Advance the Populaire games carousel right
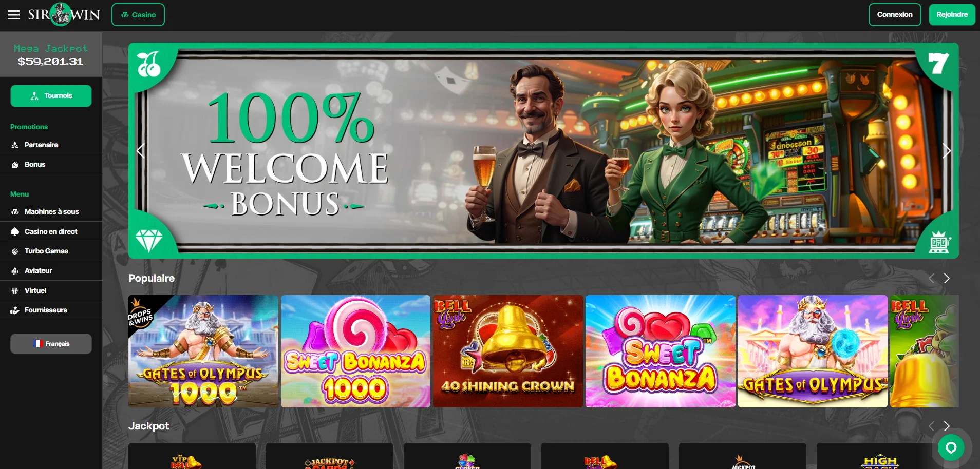980x469 pixels. [x=947, y=278]
